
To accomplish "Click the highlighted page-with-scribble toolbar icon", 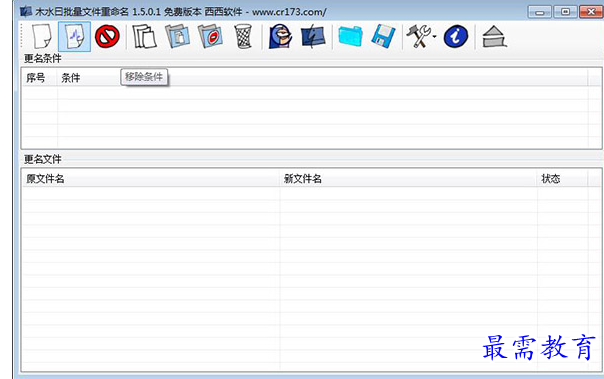I will point(74,37).
